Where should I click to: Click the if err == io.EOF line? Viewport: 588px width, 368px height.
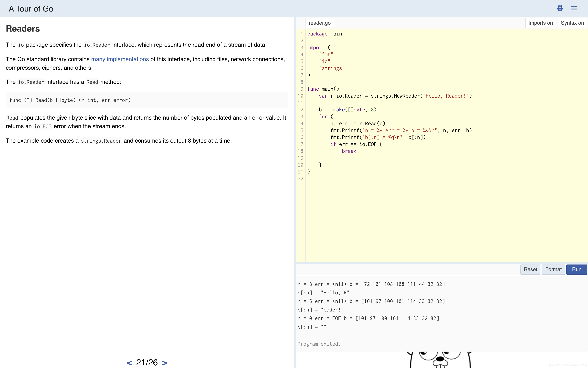click(x=356, y=144)
